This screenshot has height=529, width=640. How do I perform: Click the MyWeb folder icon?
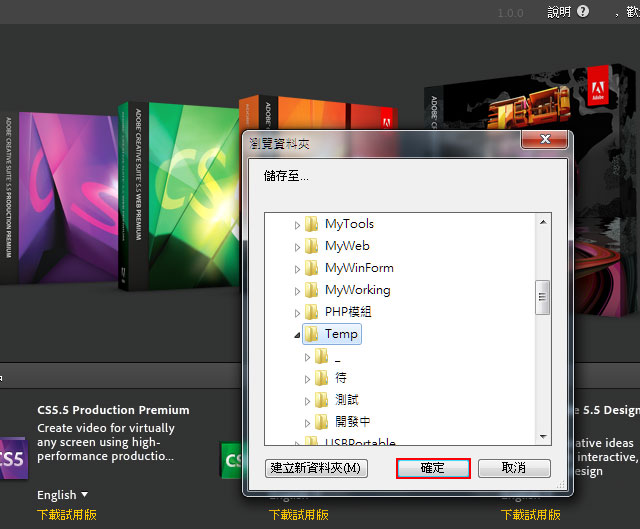(312, 246)
